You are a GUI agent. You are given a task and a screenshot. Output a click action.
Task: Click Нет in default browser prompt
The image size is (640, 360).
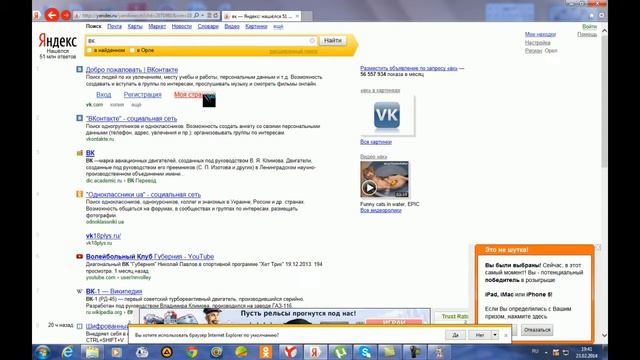480,335
